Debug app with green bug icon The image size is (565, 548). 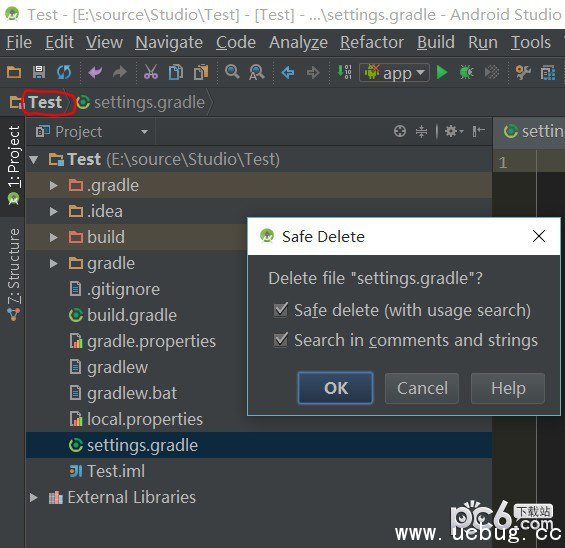tap(466, 72)
